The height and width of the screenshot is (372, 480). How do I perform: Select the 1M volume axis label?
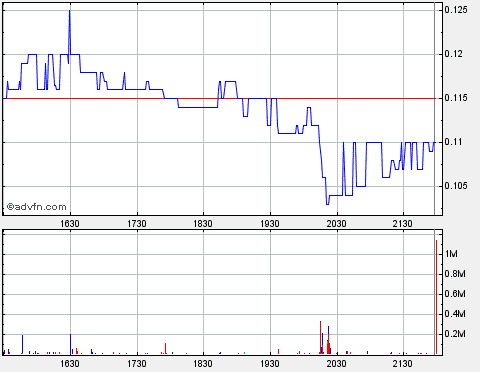452,254
